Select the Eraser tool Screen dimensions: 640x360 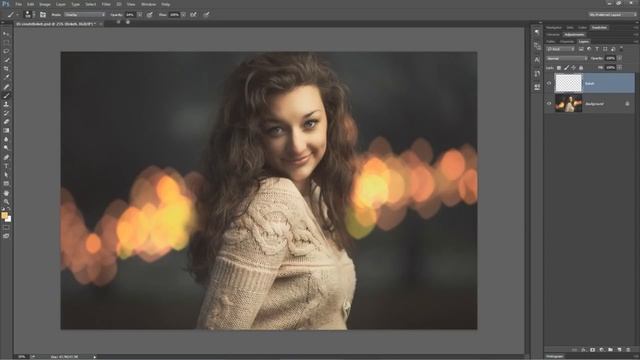point(6,122)
